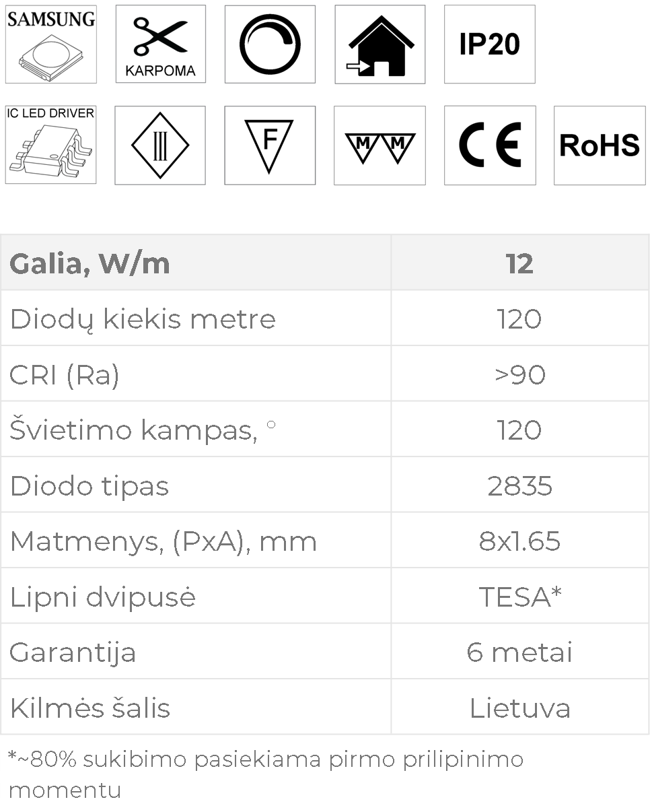
Task: Select the F triangle mounting symbol icon
Action: (270, 145)
